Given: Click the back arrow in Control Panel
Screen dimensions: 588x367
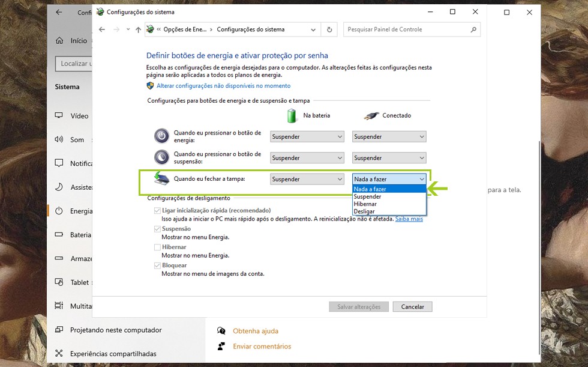Looking at the screenshot, I should coord(102,29).
